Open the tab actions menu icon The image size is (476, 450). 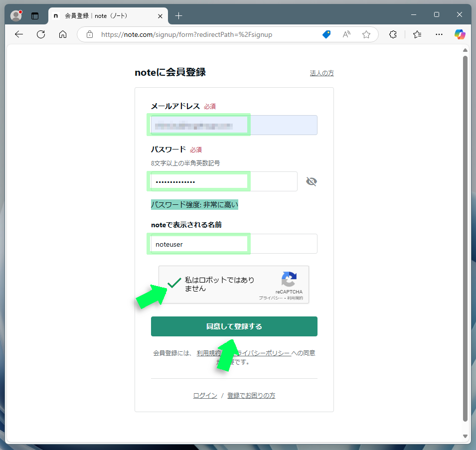click(x=35, y=16)
